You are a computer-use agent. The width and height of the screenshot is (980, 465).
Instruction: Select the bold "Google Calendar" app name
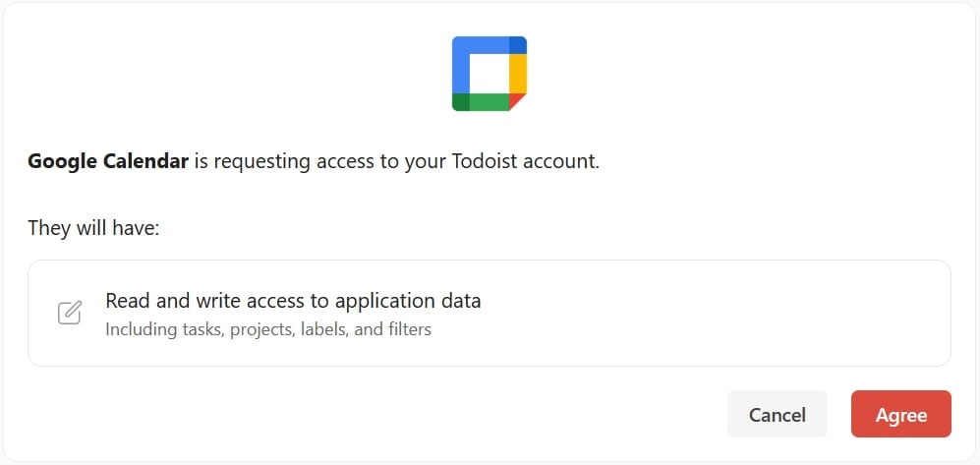[x=108, y=162]
